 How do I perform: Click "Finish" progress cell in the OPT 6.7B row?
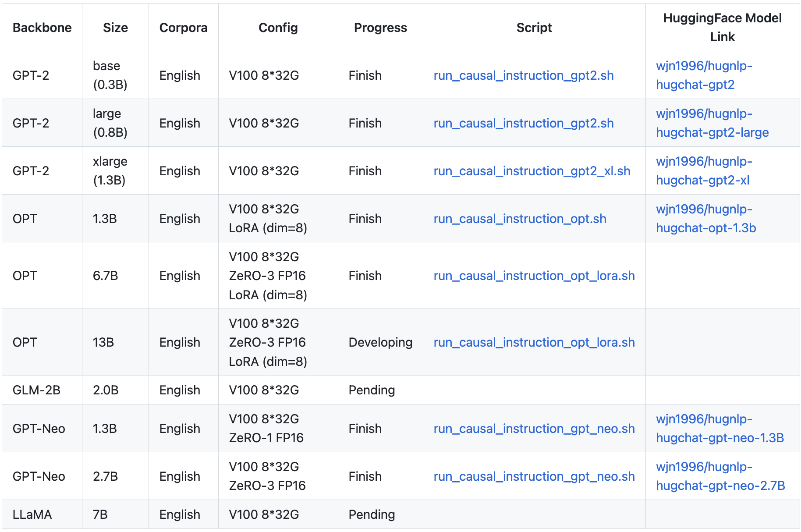point(380,276)
